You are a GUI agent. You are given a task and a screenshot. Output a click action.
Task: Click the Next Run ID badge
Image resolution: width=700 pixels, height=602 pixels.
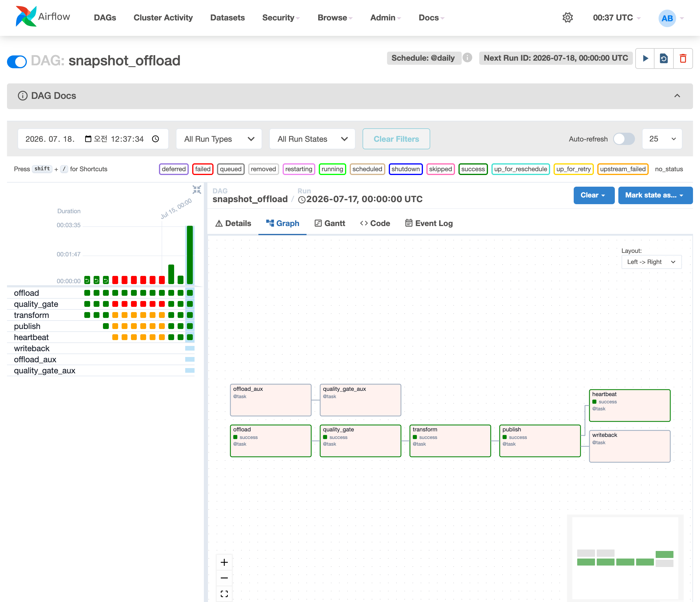tap(556, 58)
